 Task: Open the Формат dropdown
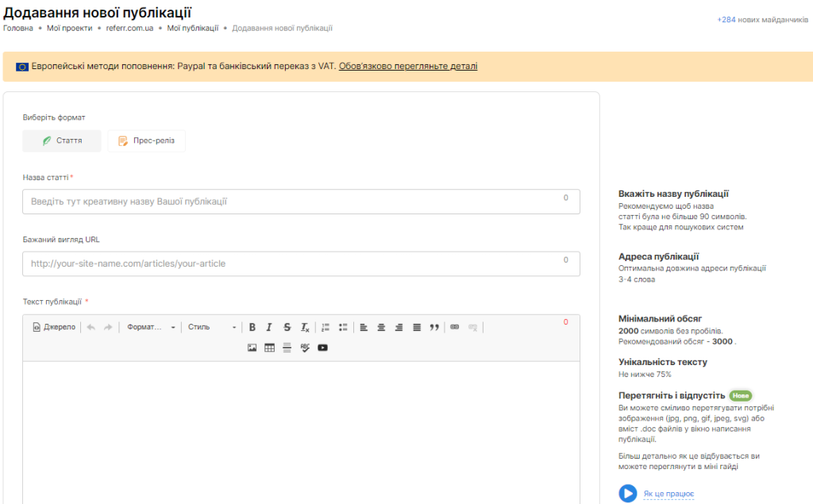tap(151, 327)
